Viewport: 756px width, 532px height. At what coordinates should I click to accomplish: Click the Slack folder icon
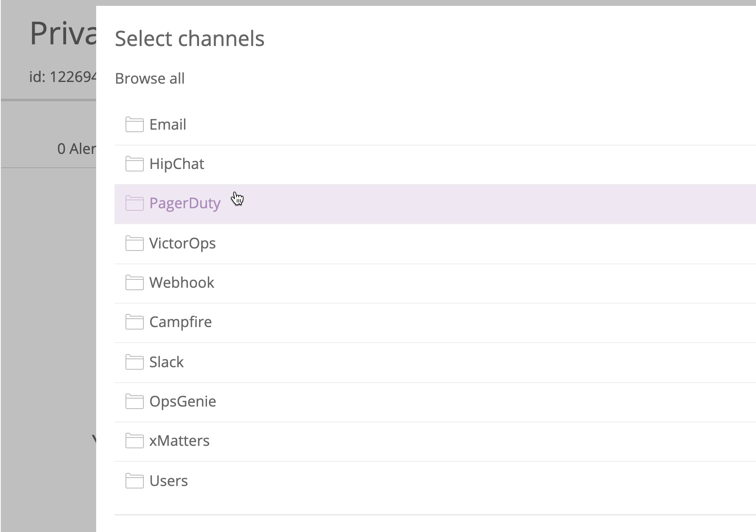pos(134,362)
